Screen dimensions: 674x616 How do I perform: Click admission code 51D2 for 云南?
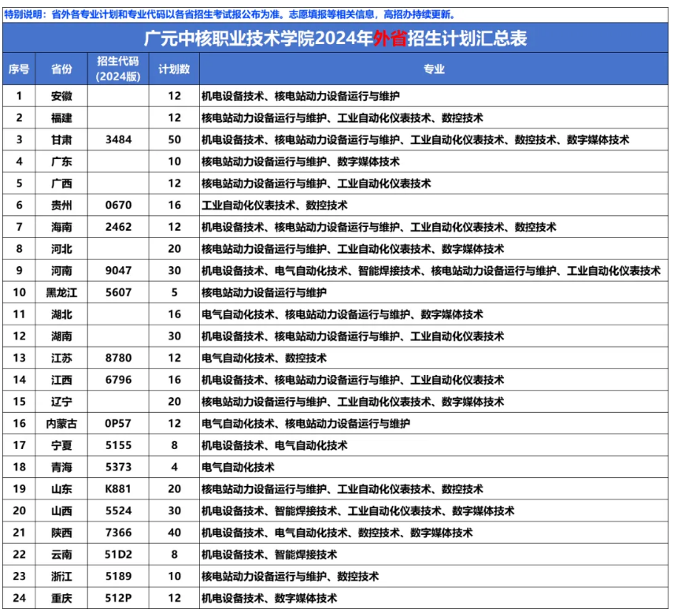118,555
